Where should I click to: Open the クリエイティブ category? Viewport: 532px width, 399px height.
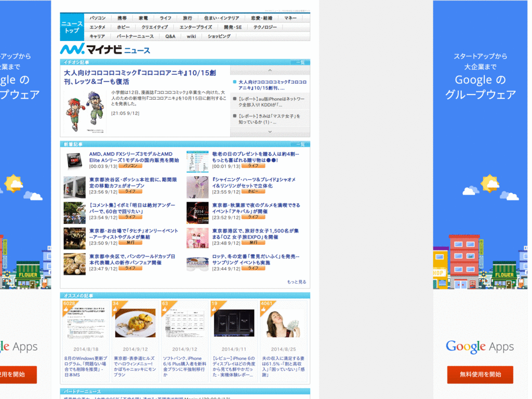pyautogui.click(x=155, y=27)
